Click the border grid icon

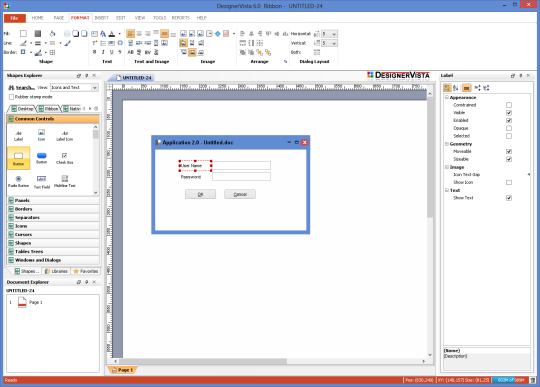52,52
